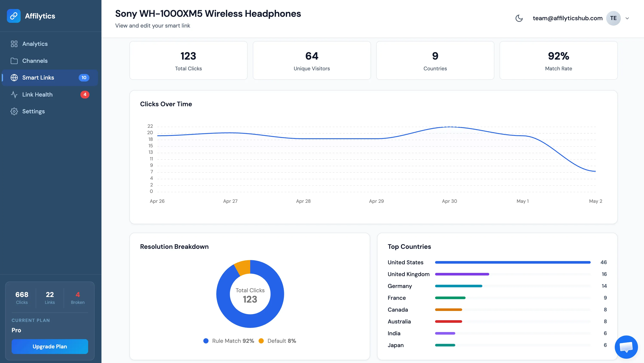Click the Canada orange progress bar
The image size is (644, 363).
(x=448, y=310)
